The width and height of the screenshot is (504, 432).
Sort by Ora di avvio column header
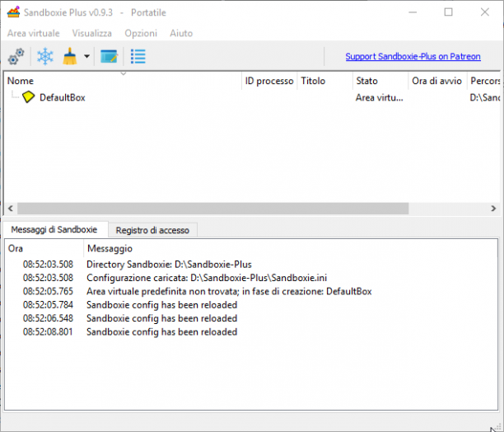[437, 81]
